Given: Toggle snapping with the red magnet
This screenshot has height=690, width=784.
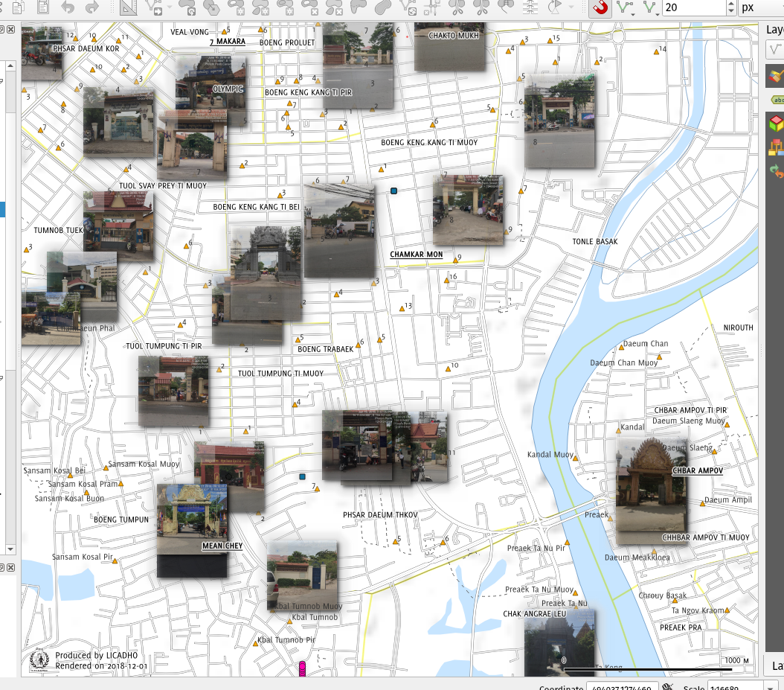Looking at the screenshot, I should [600, 7].
